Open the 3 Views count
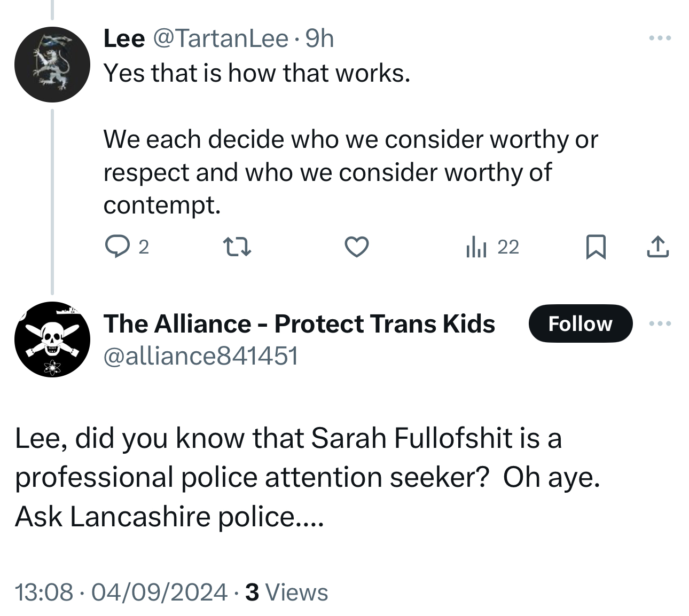Screen dimensions: 689x616 click(x=287, y=592)
